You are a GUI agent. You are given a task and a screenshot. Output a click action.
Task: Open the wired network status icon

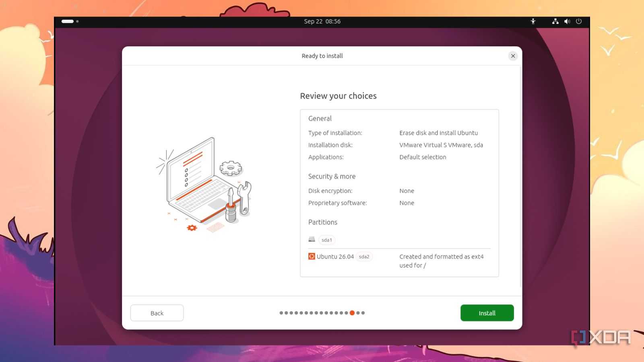(555, 21)
